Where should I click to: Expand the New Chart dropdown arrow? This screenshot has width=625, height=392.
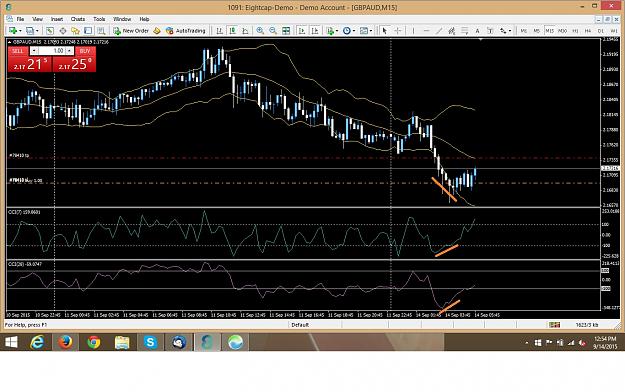(x=20, y=31)
